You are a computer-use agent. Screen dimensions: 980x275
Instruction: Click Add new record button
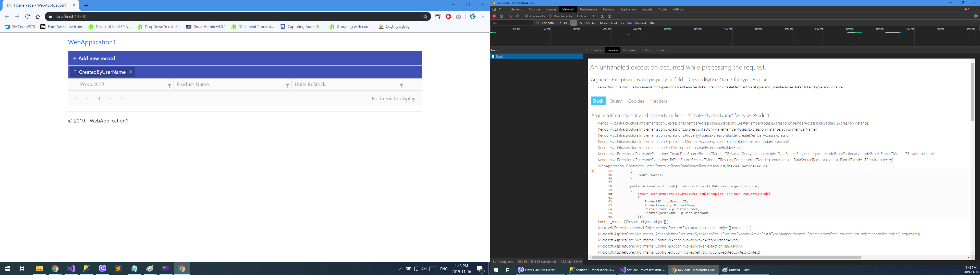94,58
